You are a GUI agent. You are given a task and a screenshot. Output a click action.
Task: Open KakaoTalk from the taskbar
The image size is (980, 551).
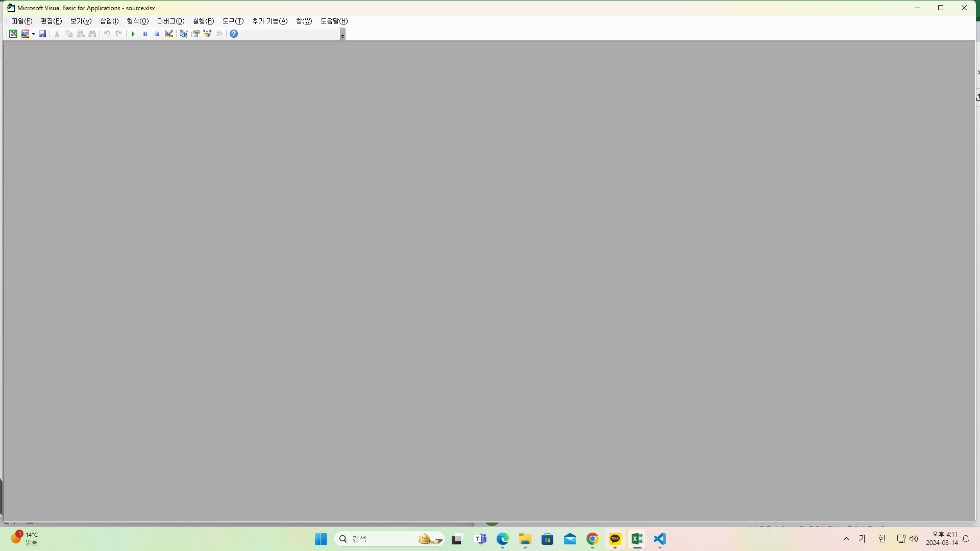(x=615, y=539)
